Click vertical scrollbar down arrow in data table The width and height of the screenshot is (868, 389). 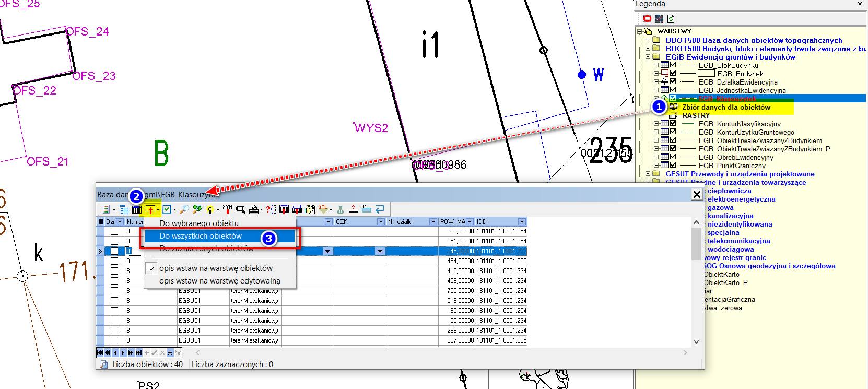click(696, 341)
